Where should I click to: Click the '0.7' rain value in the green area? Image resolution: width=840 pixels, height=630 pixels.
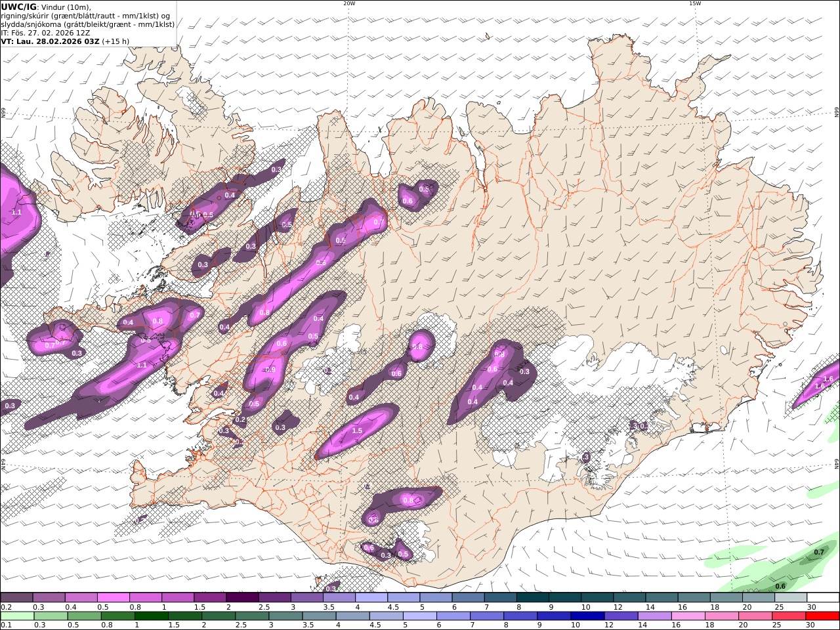[819, 553]
